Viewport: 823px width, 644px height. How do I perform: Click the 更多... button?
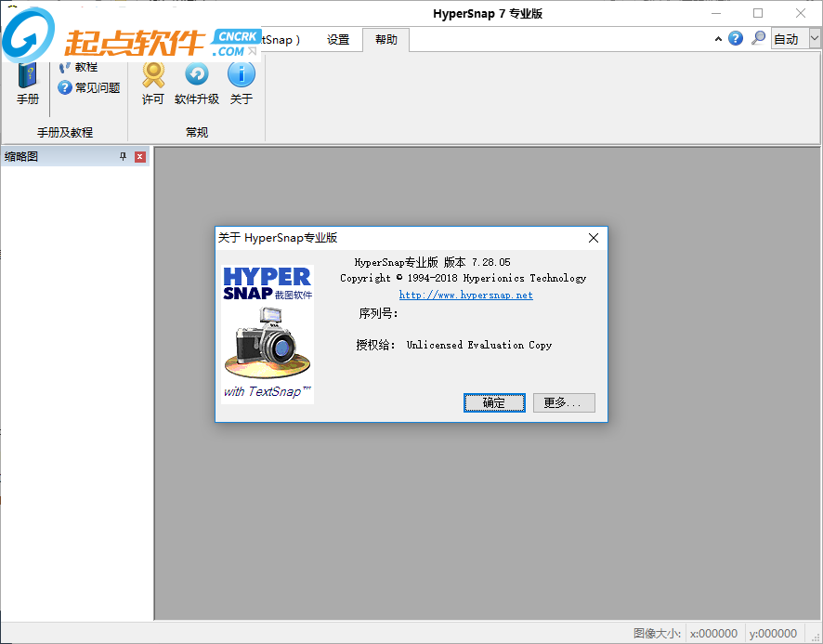[564, 403]
